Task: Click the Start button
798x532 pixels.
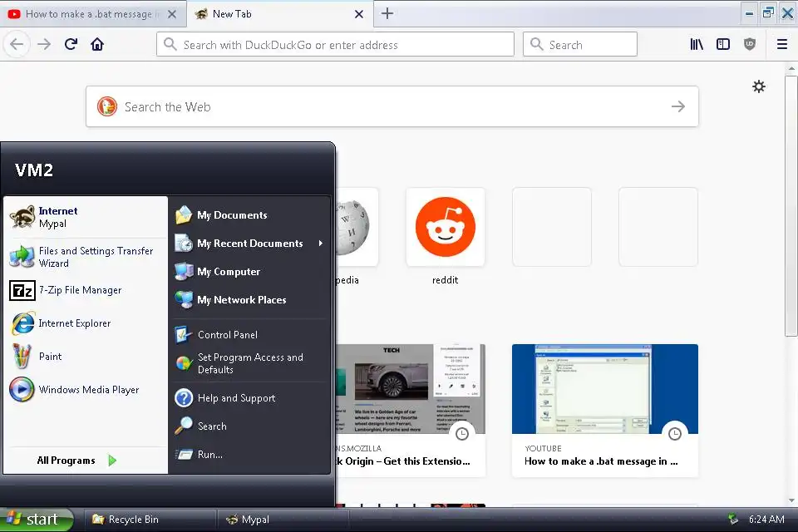Action: [x=36, y=520]
